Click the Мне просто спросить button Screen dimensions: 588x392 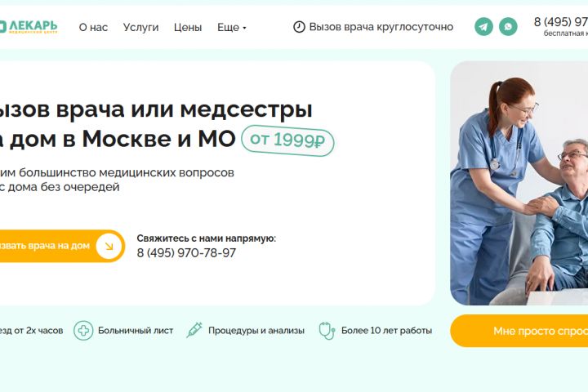[x=519, y=331]
